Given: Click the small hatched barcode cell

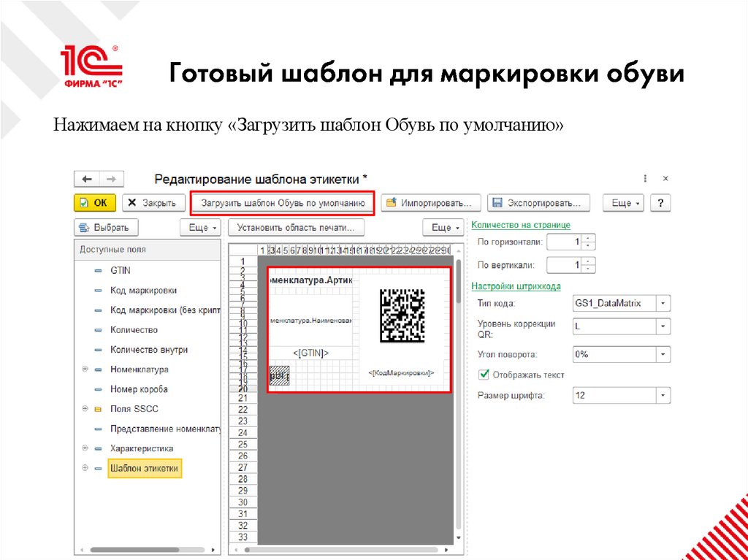Looking at the screenshot, I should pos(280,376).
